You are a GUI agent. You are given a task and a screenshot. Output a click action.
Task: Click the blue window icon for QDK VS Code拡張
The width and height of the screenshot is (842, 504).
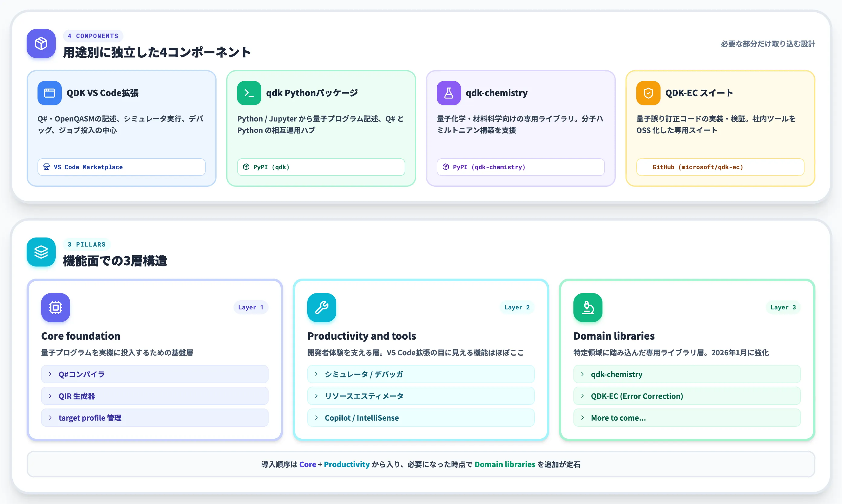click(x=50, y=93)
